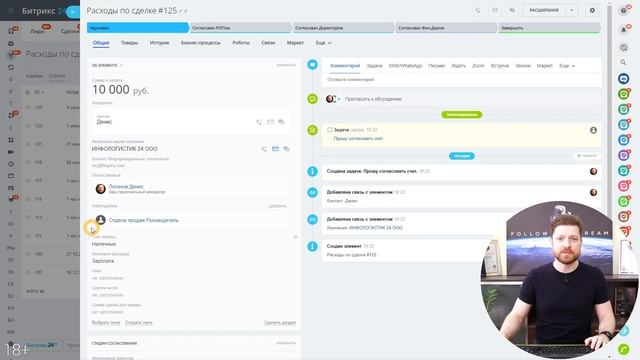Open the blue chat messenger icon in right sidebar

[623, 78]
